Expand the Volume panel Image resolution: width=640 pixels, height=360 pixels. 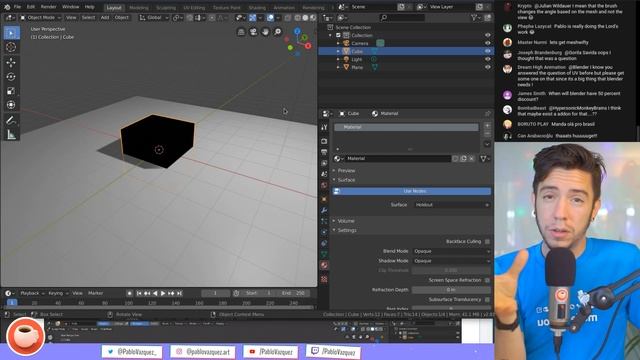point(346,221)
